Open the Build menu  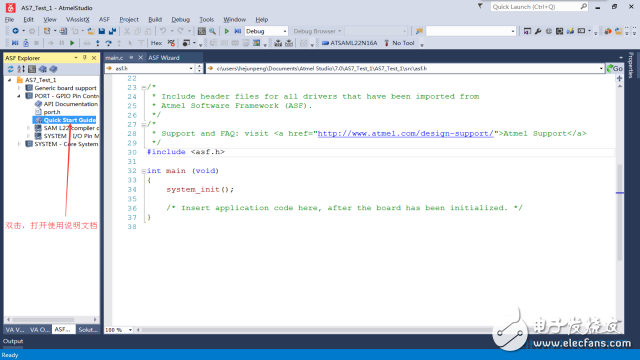point(155,19)
